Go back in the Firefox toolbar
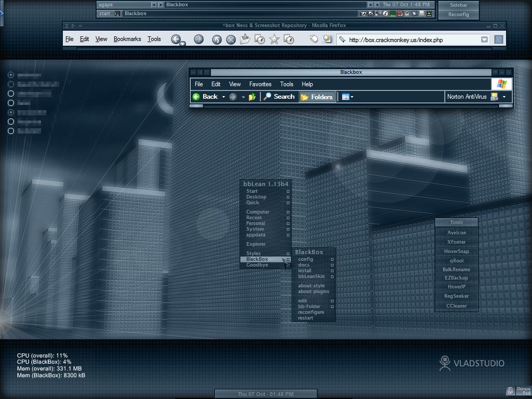This screenshot has height=399, width=532. pyautogui.click(x=176, y=39)
